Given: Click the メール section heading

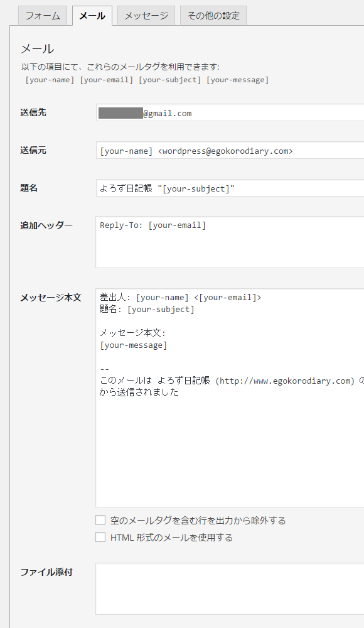Looking at the screenshot, I should click(37, 49).
